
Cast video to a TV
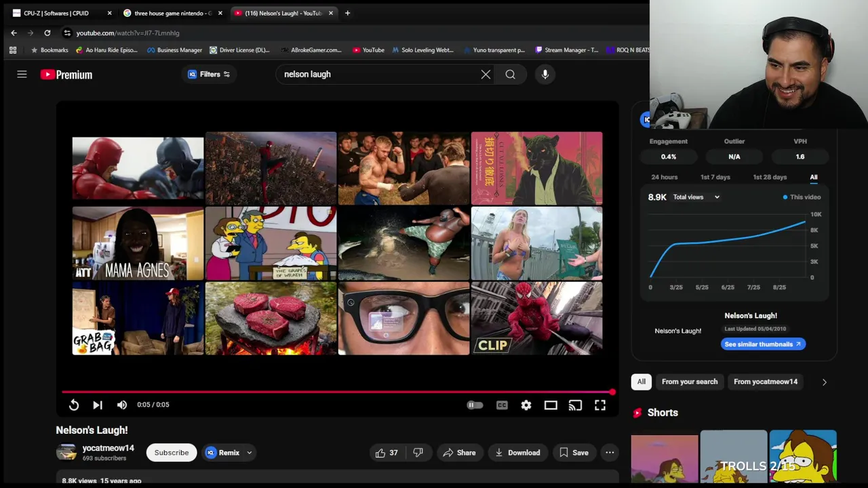[575, 405]
